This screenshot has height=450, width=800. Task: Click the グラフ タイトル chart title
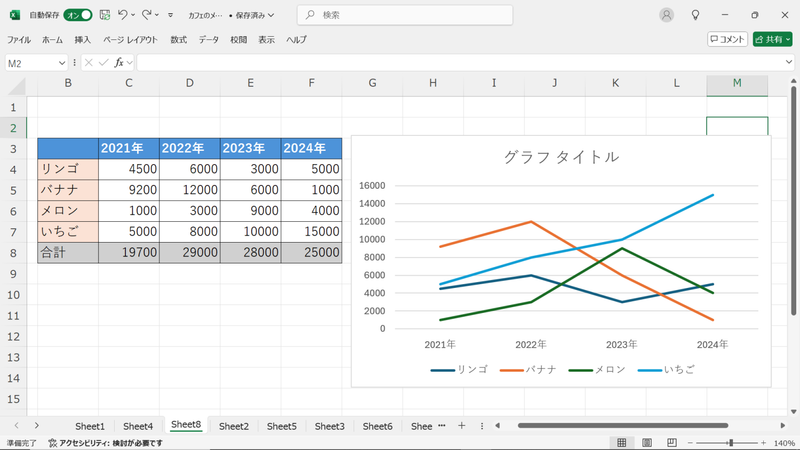561,157
